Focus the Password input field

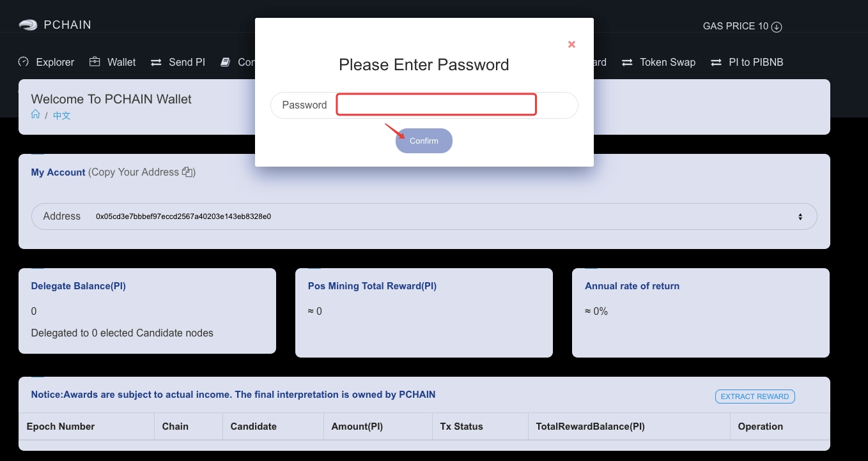click(436, 105)
